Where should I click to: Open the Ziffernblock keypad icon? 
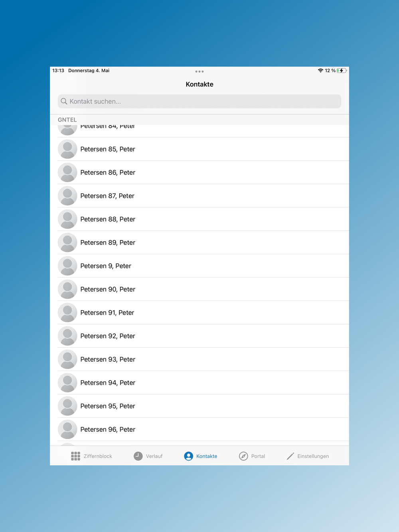(x=75, y=456)
